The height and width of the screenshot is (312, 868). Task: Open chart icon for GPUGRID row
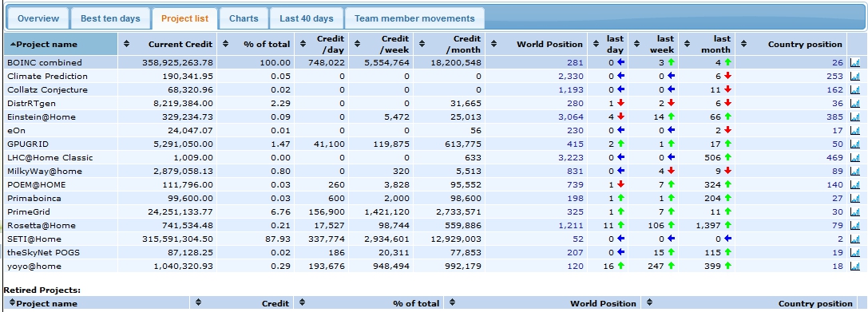coord(854,144)
